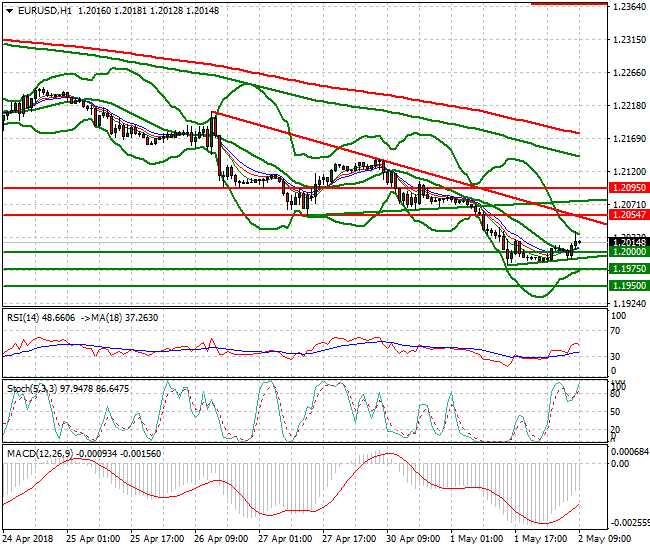
Task: Click the 30 Apr 09:00 time axis label
Action: pyautogui.click(x=413, y=538)
